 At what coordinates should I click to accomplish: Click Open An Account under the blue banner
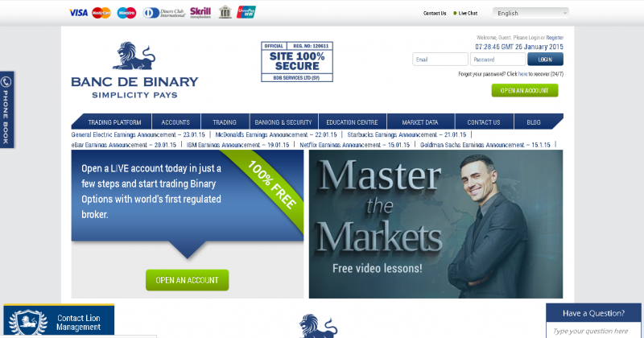click(x=188, y=280)
